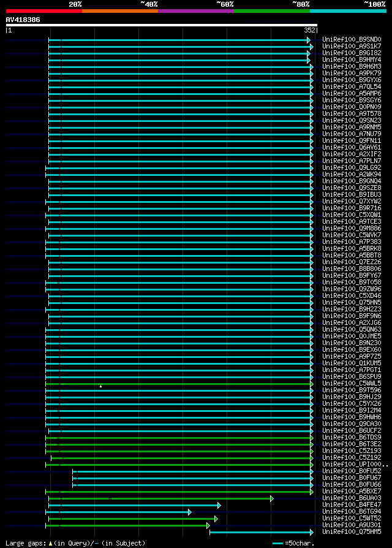Screen dimensions: 392x548
Task: Select the UniRef100_C5Z193 label
Action: pos(352,451)
